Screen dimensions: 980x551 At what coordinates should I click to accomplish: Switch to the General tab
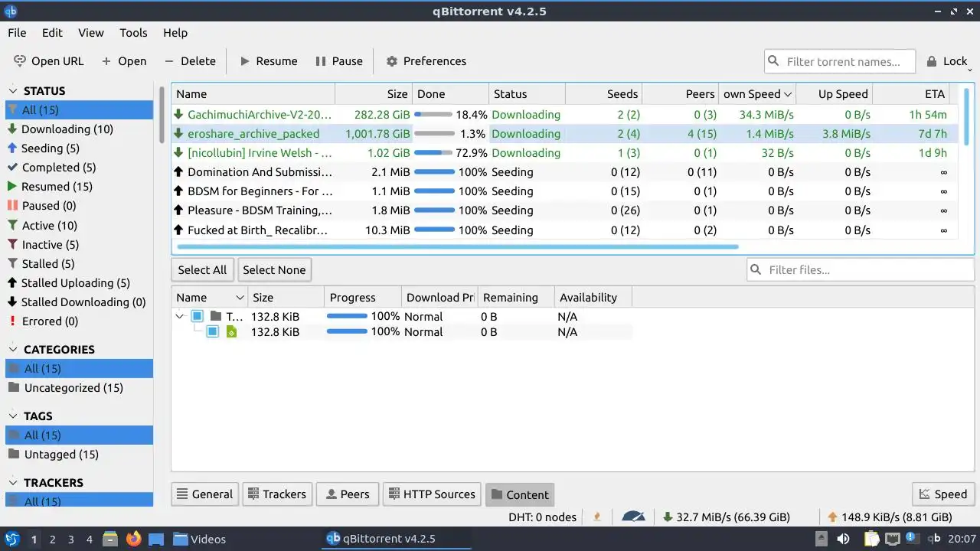coord(204,494)
